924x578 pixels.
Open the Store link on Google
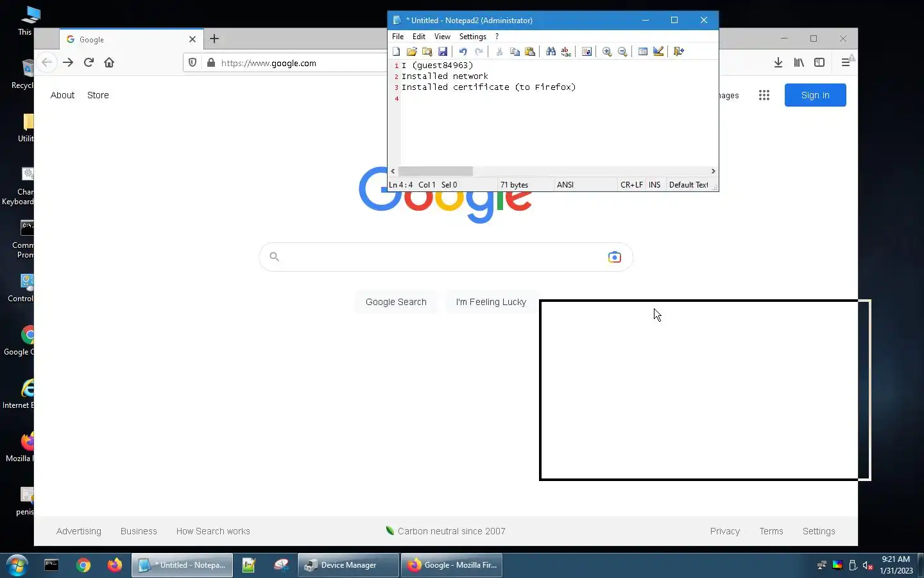pyautogui.click(x=98, y=95)
